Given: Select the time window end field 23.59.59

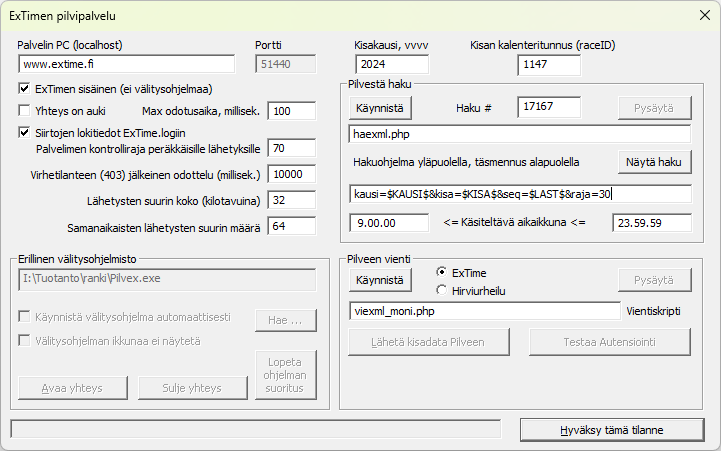Looking at the screenshot, I should [x=650, y=222].
